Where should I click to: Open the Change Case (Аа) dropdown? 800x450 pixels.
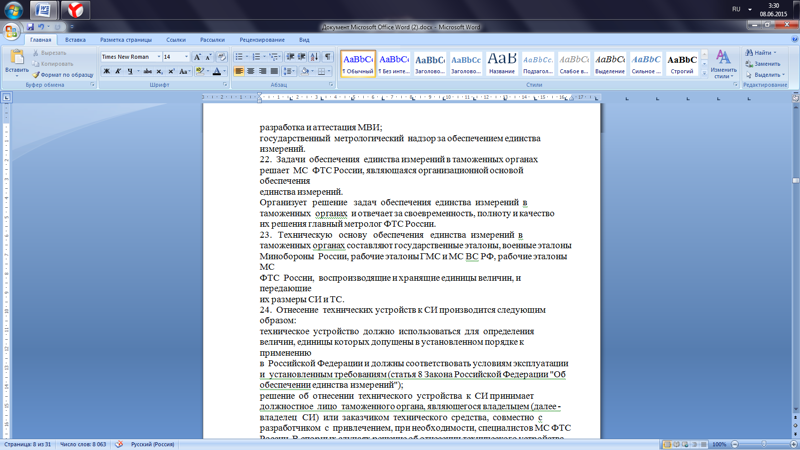(x=184, y=71)
